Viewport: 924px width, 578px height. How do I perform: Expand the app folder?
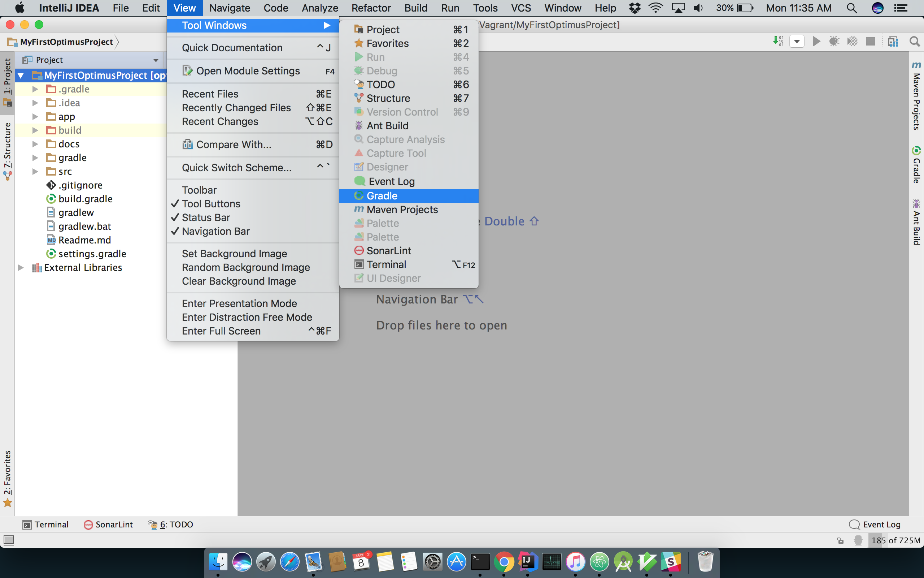[x=35, y=117]
